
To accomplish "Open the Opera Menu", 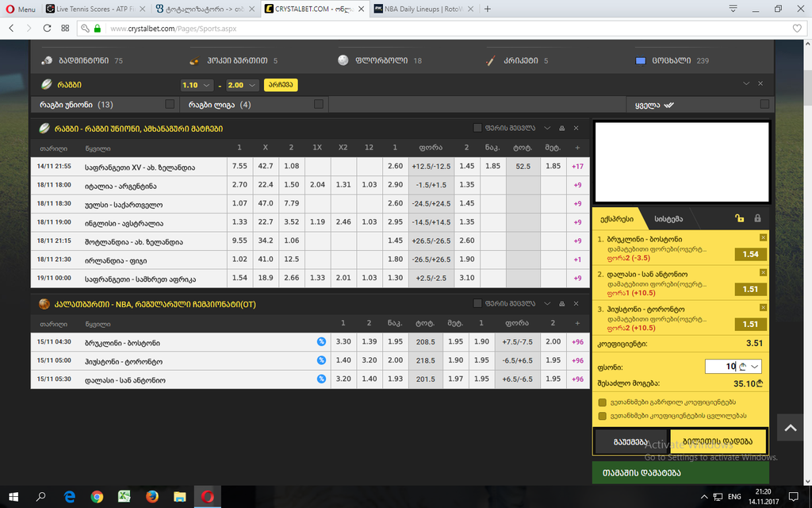I will coord(21,9).
